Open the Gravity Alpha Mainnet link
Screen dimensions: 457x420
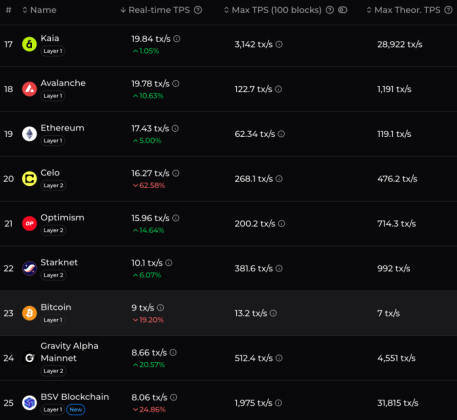pyautogui.click(x=69, y=352)
